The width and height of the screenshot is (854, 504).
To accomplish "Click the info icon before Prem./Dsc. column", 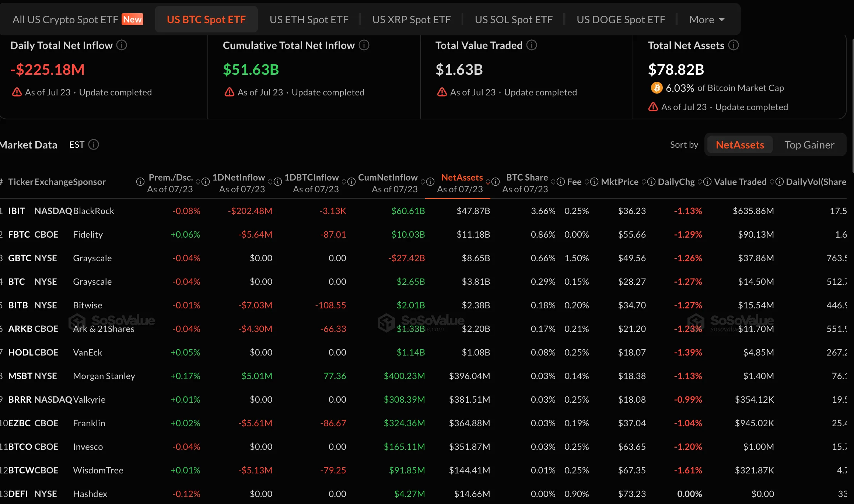I will (140, 182).
